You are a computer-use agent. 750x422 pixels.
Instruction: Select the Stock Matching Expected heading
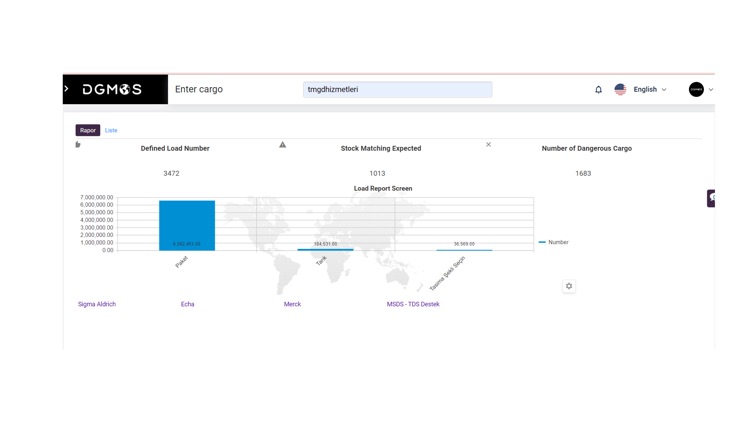(381, 148)
